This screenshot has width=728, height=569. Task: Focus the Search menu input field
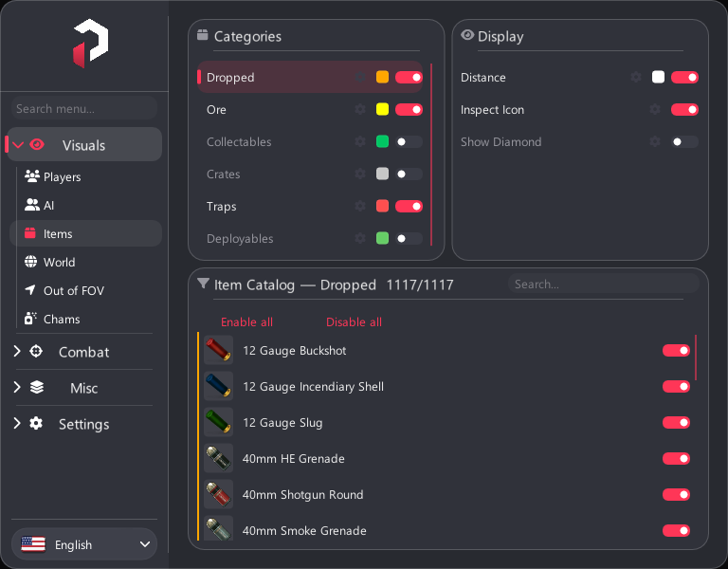coord(84,108)
